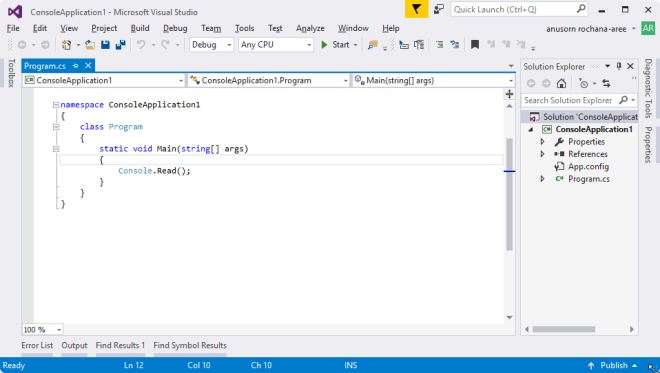Screen dimensions: 660x373
Task: Open the Analyze menu
Action: (310, 28)
